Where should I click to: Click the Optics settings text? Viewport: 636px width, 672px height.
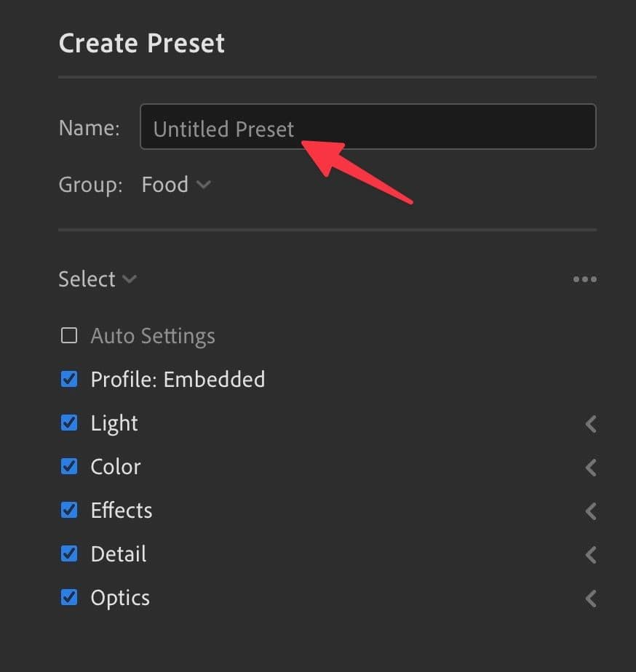click(119, 598)
